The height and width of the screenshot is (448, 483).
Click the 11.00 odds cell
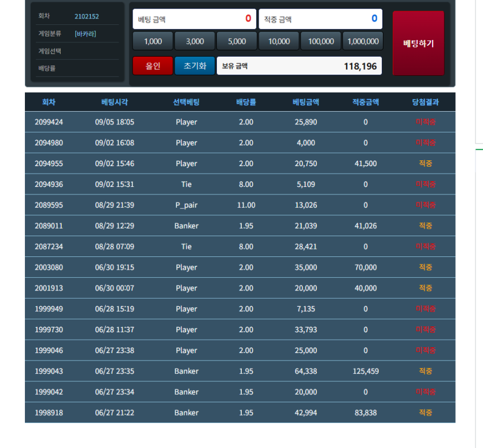pos(246,205)
